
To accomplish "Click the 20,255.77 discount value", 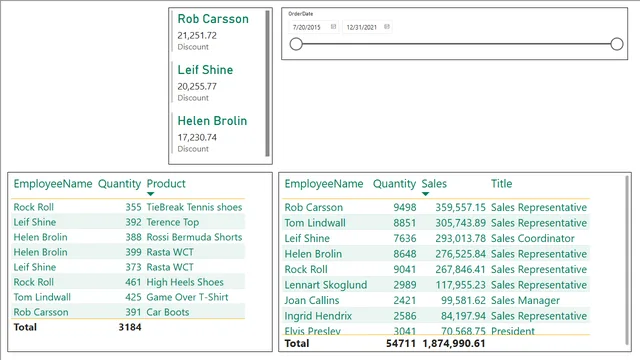I will [197, 87].
